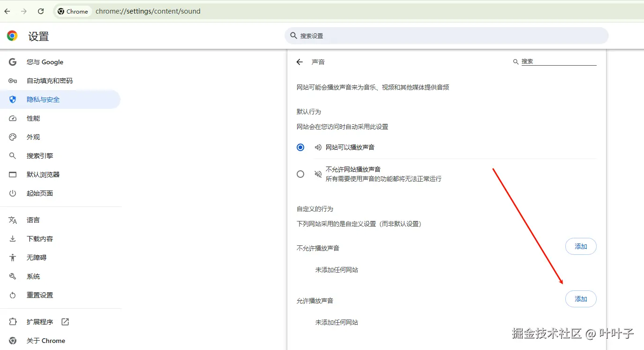Select the 不允许网站播放声音 radio button
The width and height of the screenshot is (644, 350).
(x=300, y=174)
